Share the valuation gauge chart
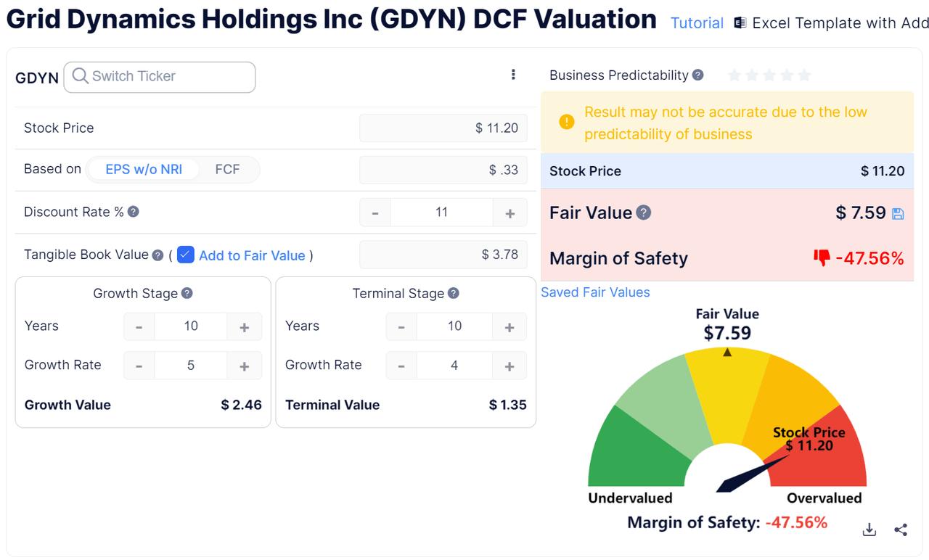929x560 pixels. coord(901,530)
